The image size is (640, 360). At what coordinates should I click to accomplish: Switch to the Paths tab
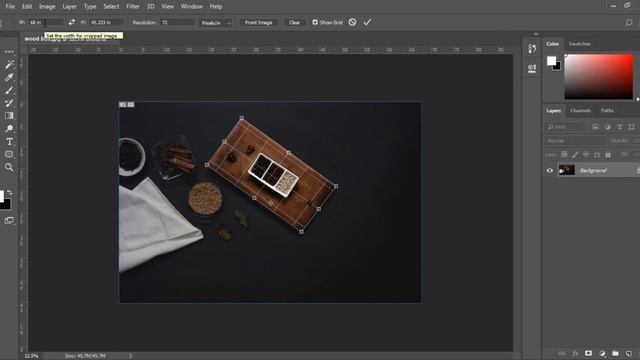pos(607,111)
